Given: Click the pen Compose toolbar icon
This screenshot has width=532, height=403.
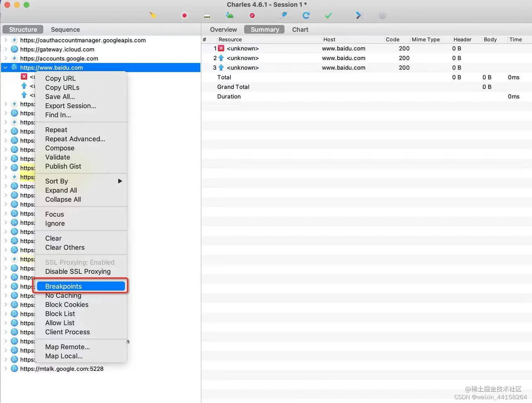Looking at the screenshot, I should [283, 15].
